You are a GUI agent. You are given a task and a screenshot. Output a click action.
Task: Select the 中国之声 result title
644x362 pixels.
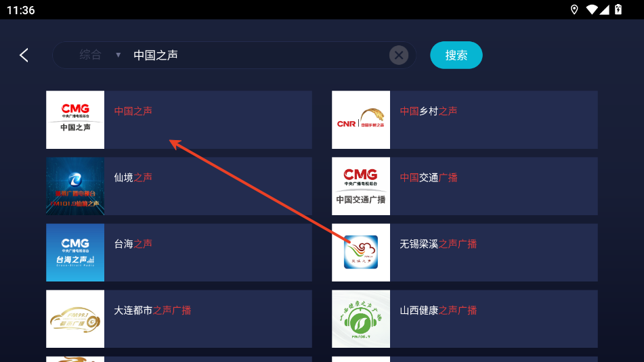[133, 111]
